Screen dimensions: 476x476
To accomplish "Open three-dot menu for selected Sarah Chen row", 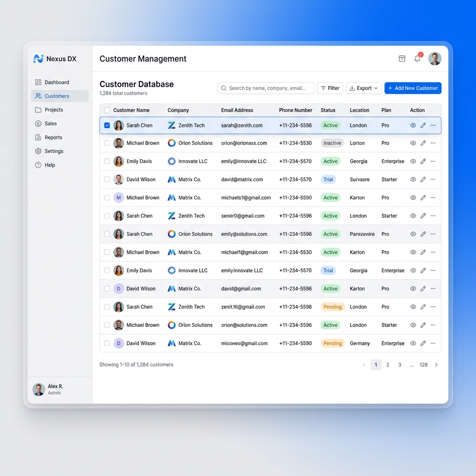I will click(433, 126).
